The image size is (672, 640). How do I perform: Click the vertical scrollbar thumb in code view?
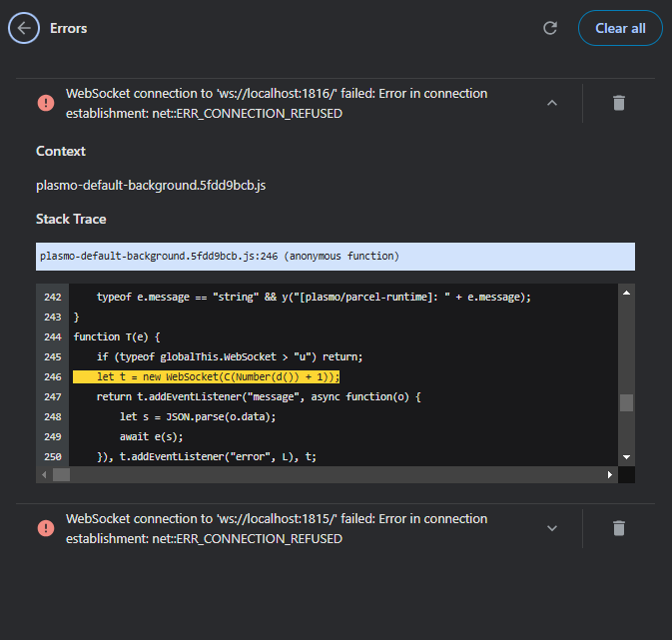[626, 403]
